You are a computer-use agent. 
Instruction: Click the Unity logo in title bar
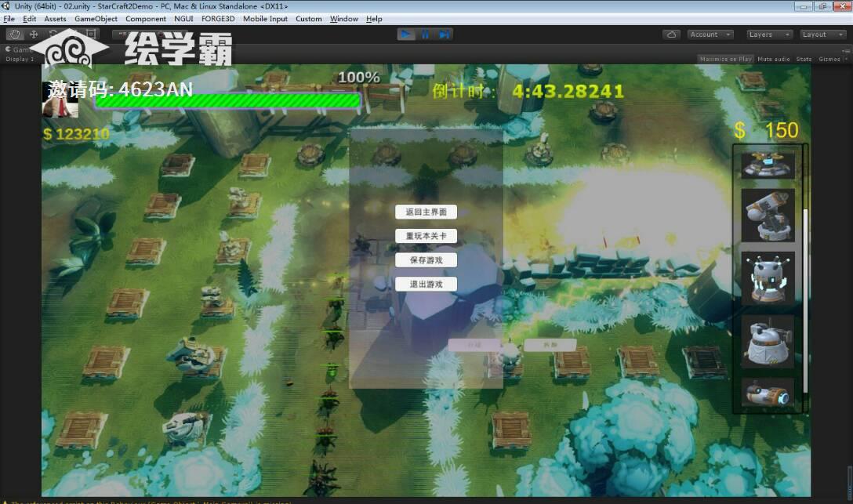pos(6,6)
